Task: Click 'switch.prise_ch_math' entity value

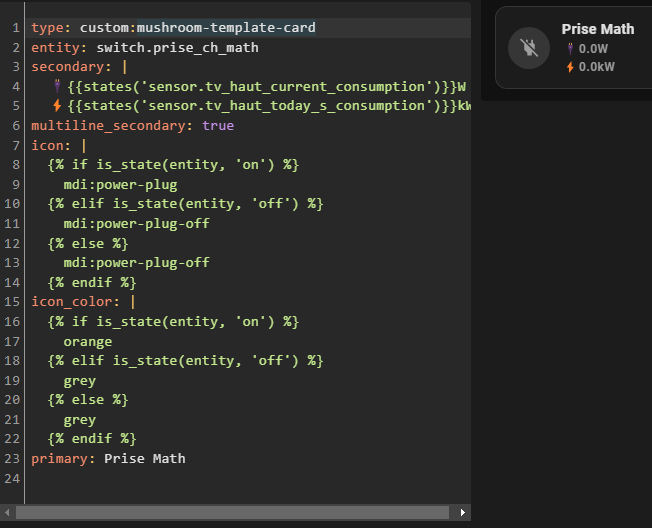Action: point(178,47)
